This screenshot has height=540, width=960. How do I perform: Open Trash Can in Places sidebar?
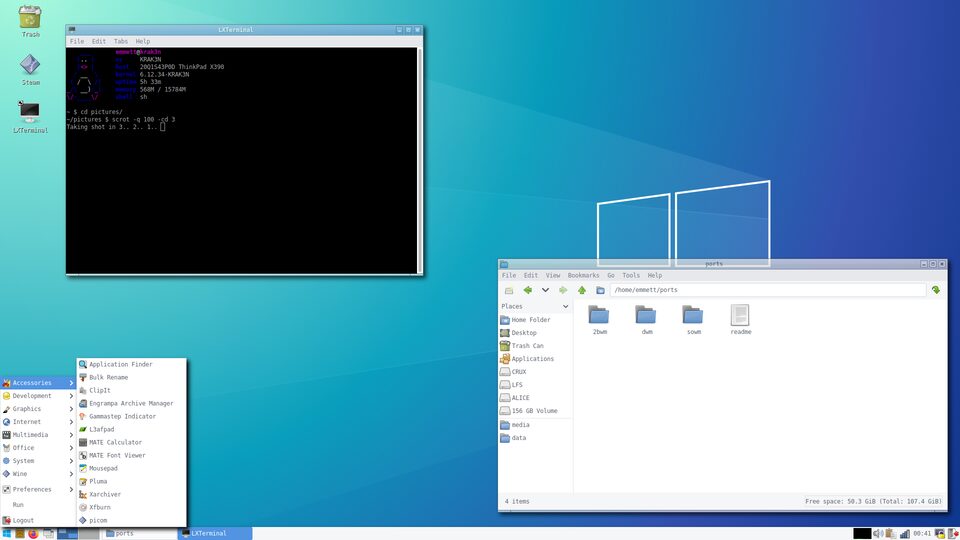pyautogui.click(x=536, y=346)
